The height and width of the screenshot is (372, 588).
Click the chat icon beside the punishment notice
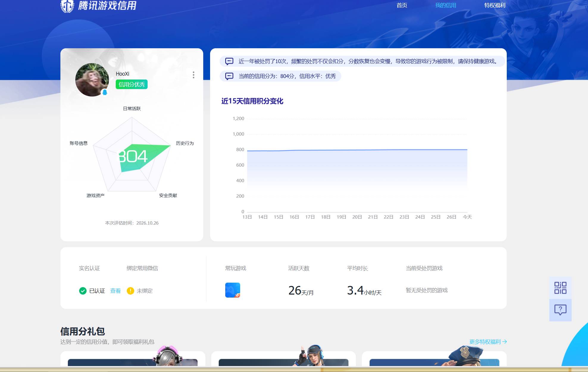229,61
